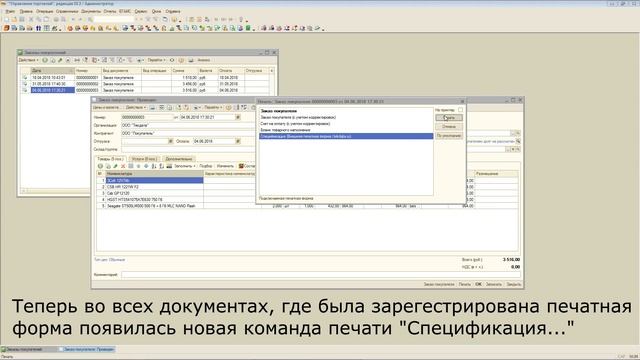Switch to 'Товары (5 поз.)' tab
This screenshot has height=360, width=640.
[x=111, y=159]
